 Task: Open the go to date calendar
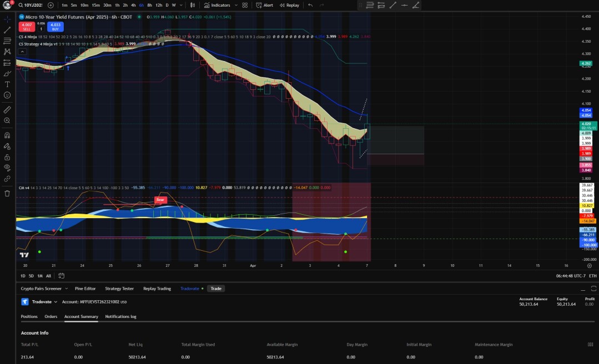pyautogui.click(x=61, y=276)
